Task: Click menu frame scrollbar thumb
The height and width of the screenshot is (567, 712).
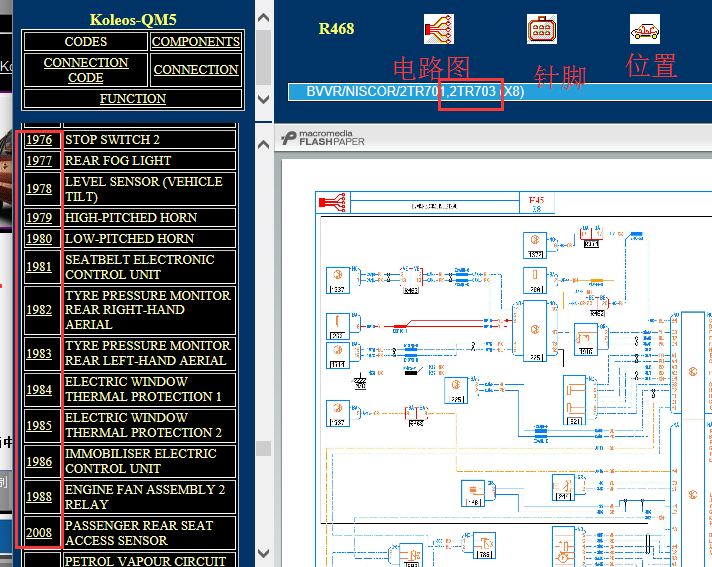Action: pos(263,58)
